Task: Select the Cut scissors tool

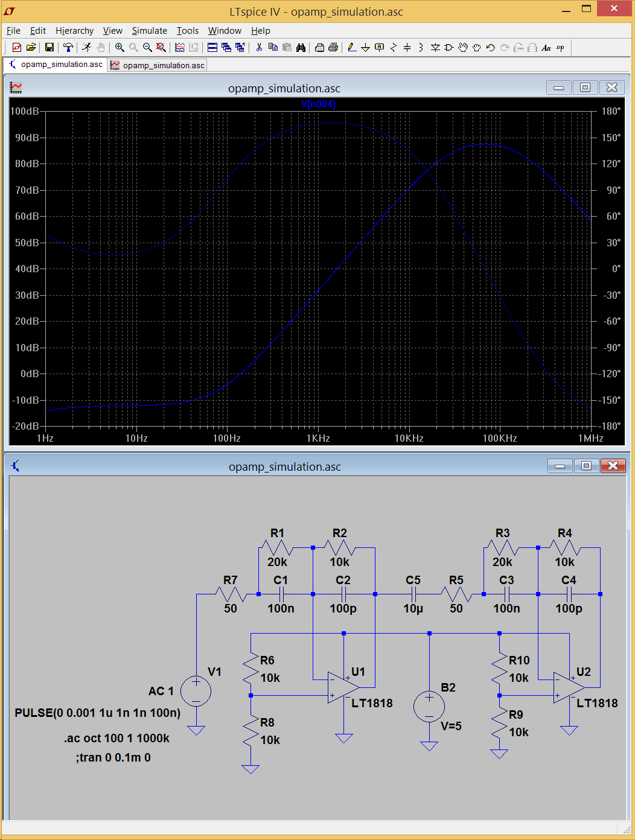Action: coord(259,48)
